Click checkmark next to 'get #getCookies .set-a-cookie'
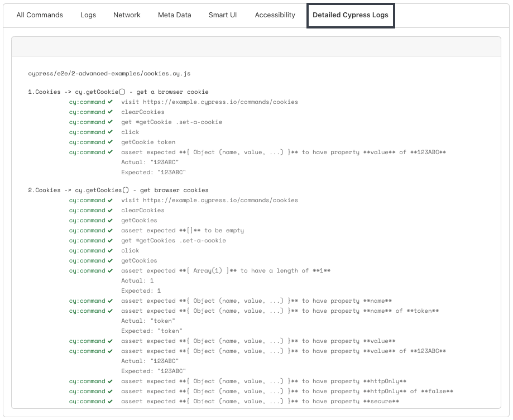The height and width of the screenshot is (420, 513). pos(111,241)
